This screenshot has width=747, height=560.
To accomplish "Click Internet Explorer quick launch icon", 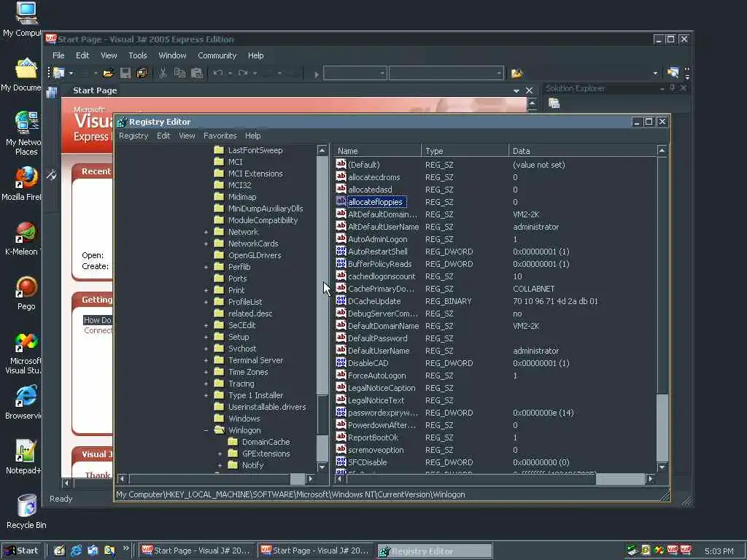I will click(76, 551).
